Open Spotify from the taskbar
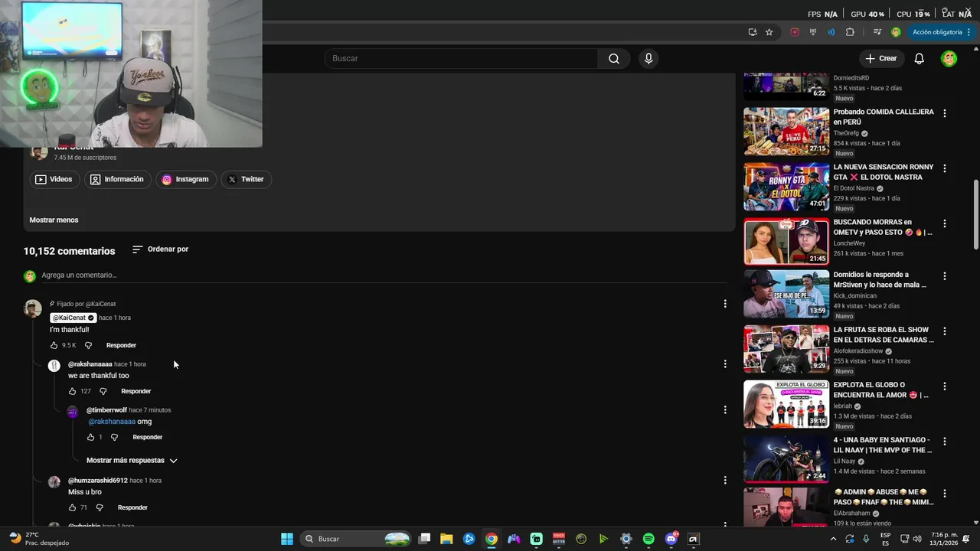 coord(648,539)
